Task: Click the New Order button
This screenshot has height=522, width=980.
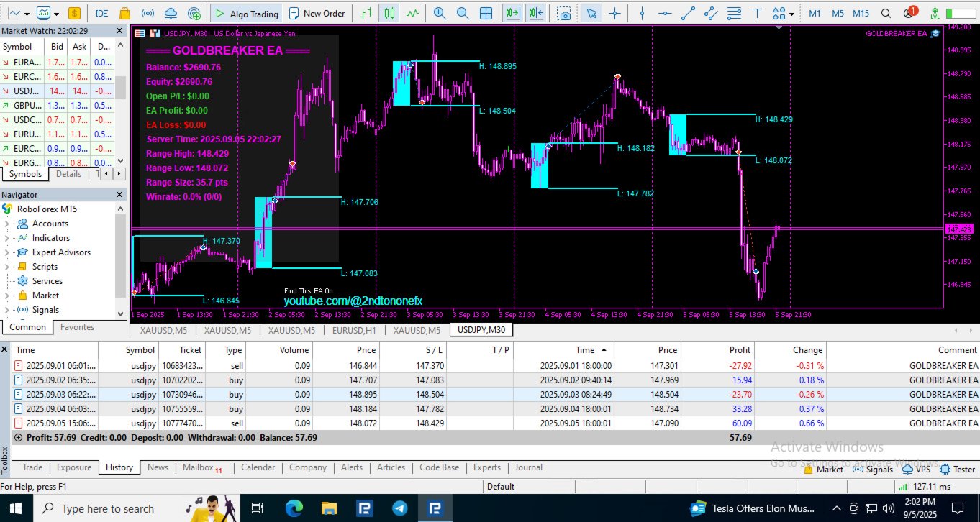Action: click(317, 13)
